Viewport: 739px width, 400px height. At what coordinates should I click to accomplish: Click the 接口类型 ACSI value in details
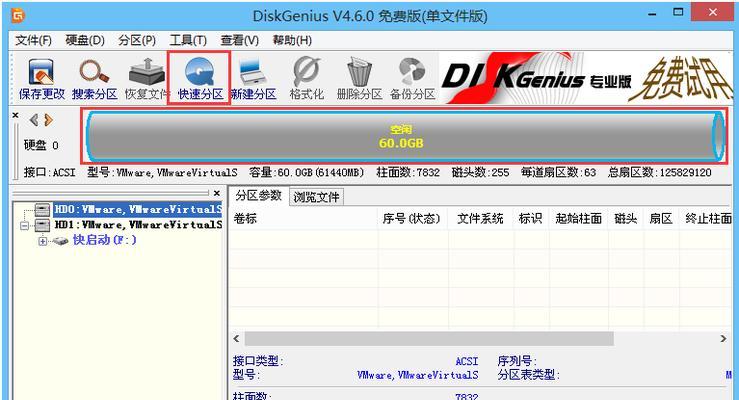pos(467,361)
